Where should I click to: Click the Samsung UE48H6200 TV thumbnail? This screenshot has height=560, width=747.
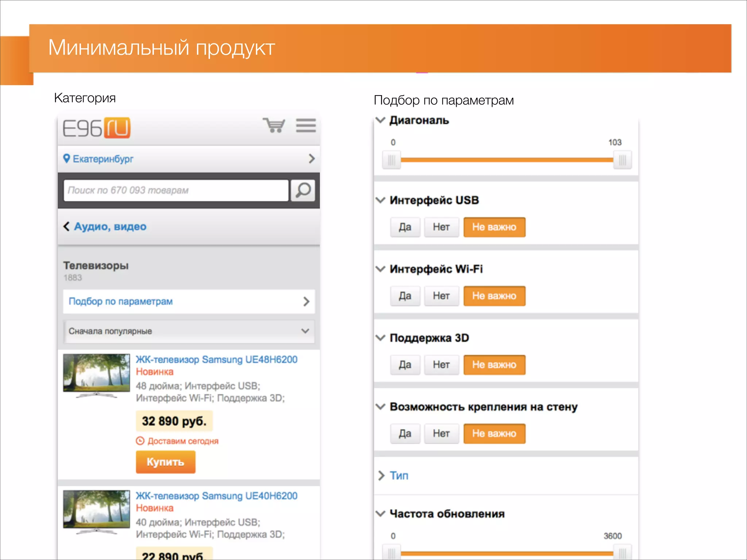click(96, 376)
